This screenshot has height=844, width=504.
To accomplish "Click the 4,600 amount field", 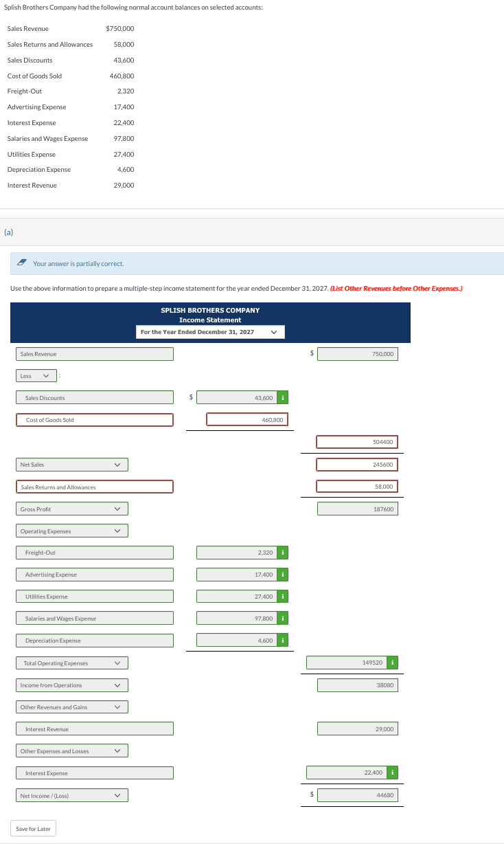I will coord(237,641).
